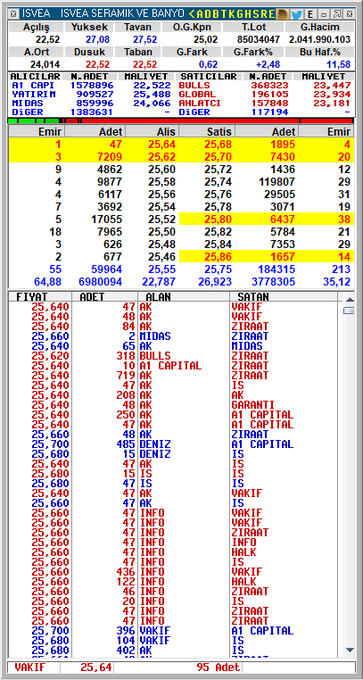Click the Bu Haf.% header cell

coord(320,52)
